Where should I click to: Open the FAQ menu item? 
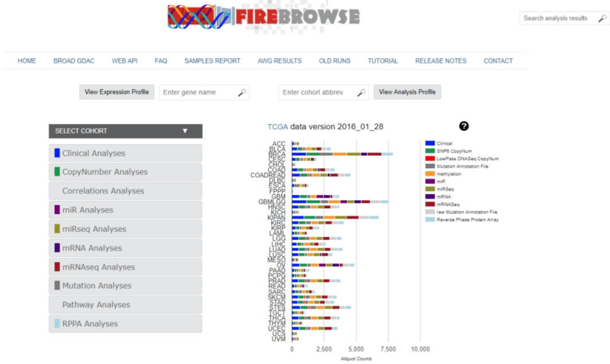pos(160,61)
